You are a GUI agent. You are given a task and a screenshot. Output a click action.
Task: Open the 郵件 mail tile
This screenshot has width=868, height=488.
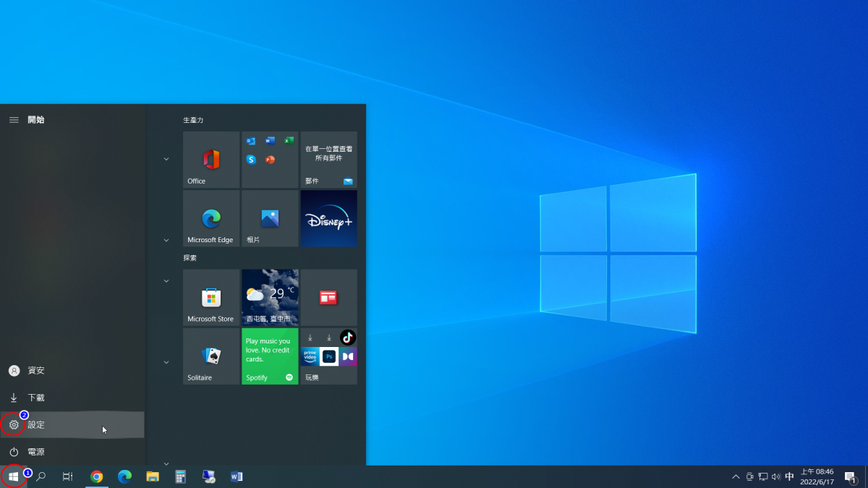[x=328, y=160]
